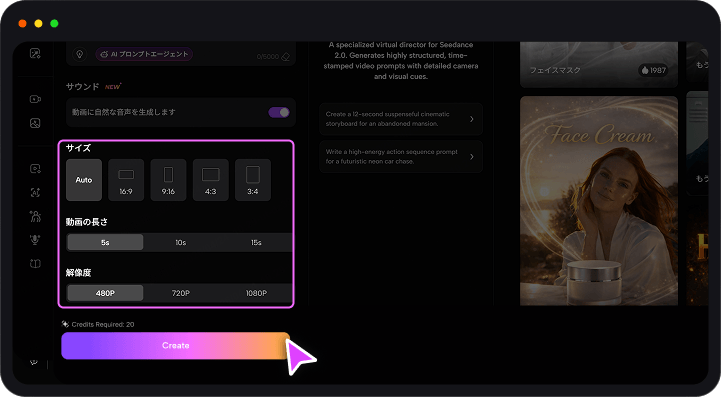Set video length to 5s
721x397 pixels.
point(105,242)
